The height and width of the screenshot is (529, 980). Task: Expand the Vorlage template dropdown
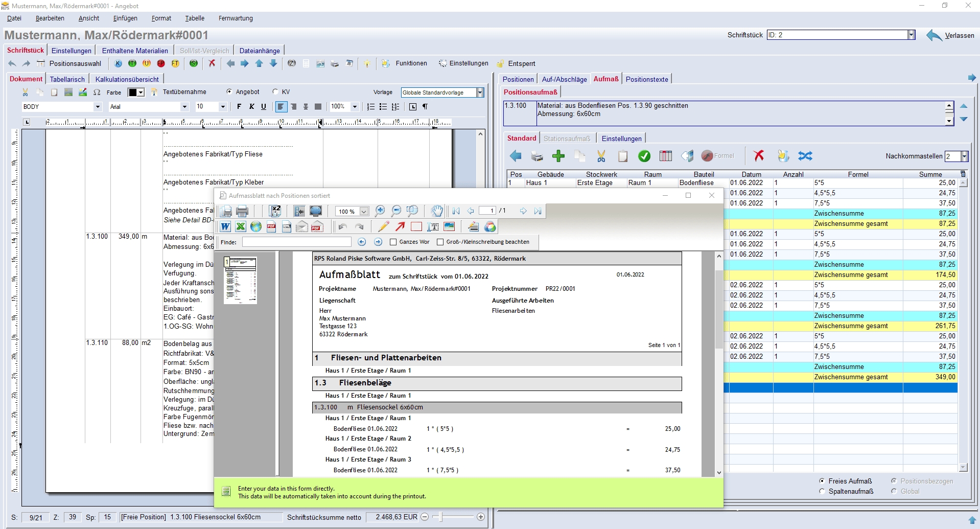480,93
